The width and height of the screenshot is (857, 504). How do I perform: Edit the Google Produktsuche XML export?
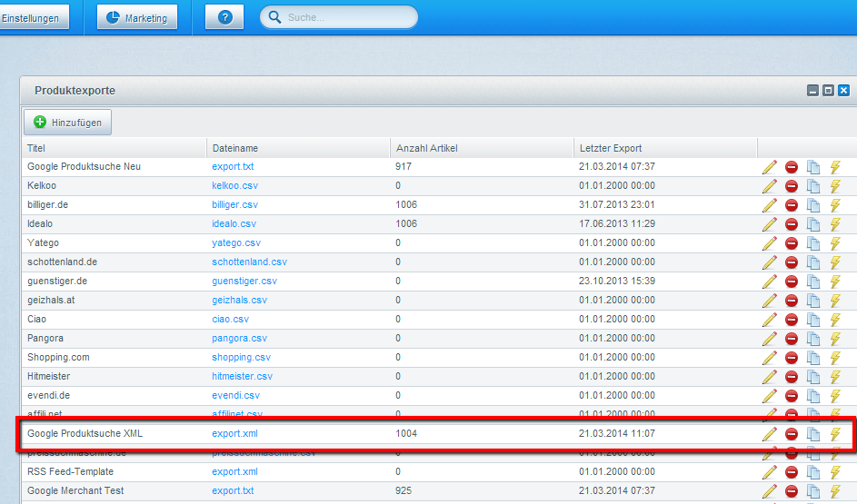(x=770, y=434)
